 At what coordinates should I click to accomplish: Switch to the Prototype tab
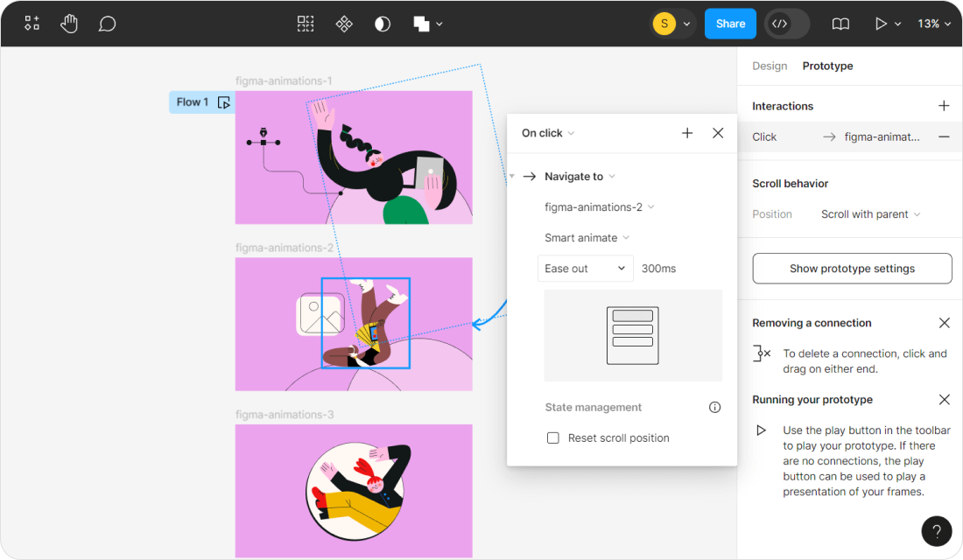click(x=827, y=66)
